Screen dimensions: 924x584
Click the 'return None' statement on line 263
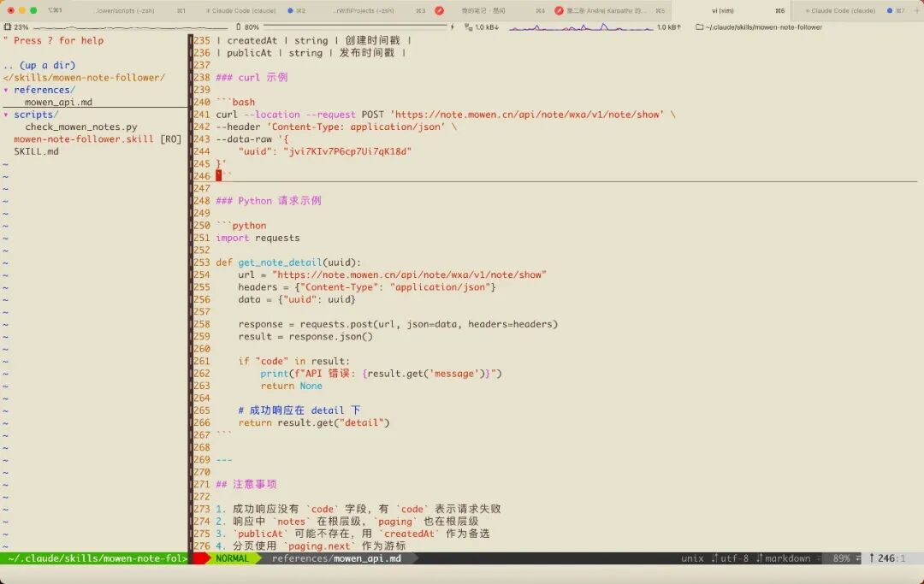[291, 386]
